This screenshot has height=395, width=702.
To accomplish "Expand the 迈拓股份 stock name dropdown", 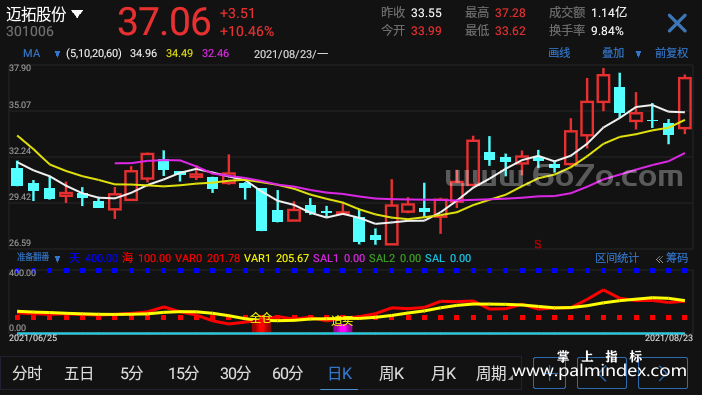I will tap(77, 14).
